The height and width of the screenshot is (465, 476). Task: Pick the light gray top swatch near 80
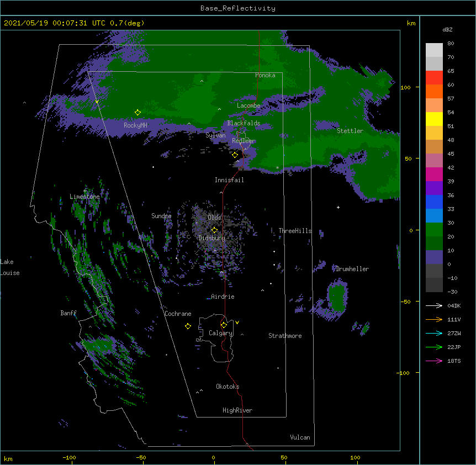(434, 50)
